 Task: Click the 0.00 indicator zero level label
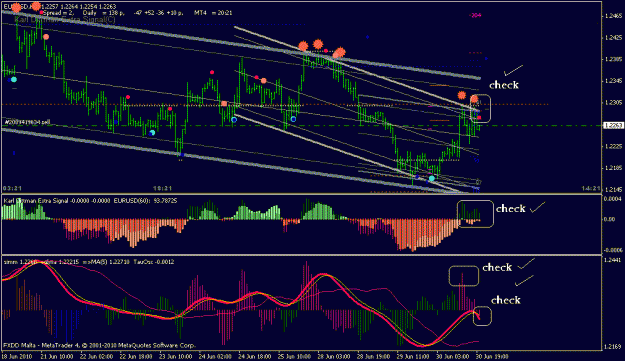pyautogui.click(x=609, y=219)
